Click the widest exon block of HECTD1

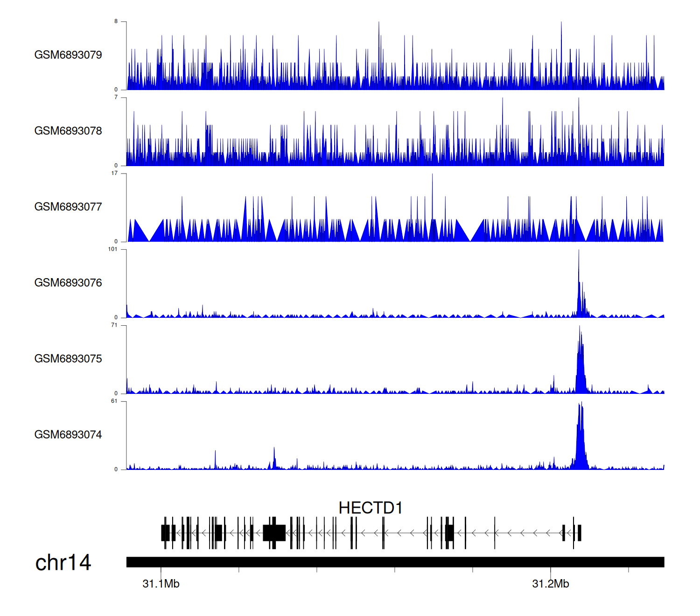point(274,532)
